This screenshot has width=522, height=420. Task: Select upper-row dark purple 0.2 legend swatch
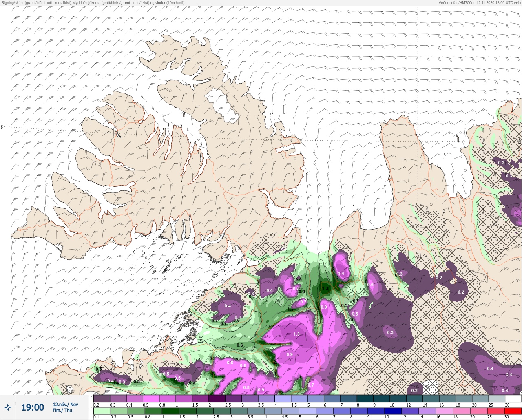click(102, 398)
